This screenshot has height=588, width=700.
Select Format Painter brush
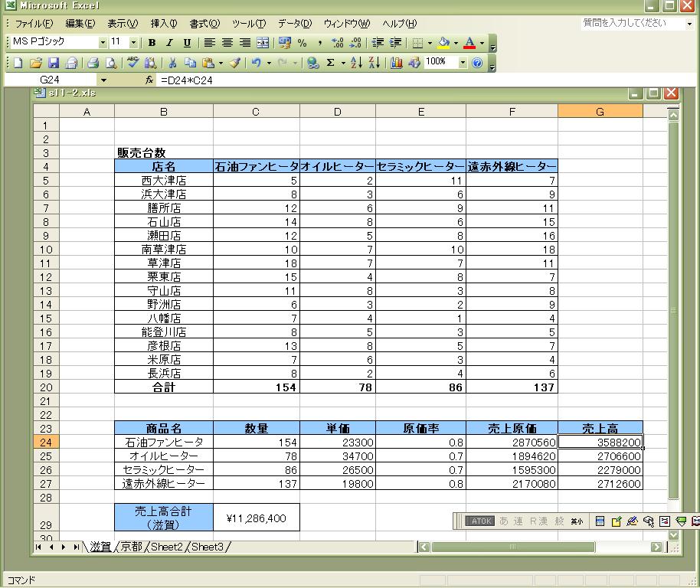[235, 63]
